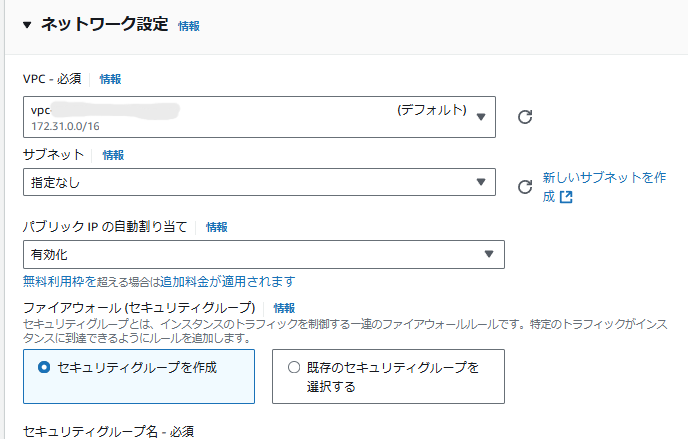Open the 情報 link next to VPC - 必須
The width and height of the screenshot is (688, 439).
[110, 79]
